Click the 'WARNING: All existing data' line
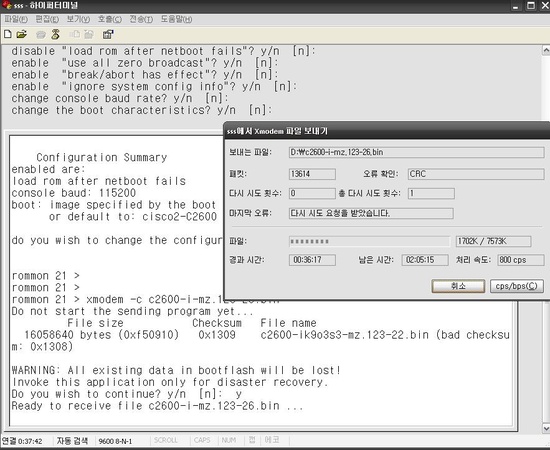The width and height of the screenshot is (550, 450). (x=176, y=370)
